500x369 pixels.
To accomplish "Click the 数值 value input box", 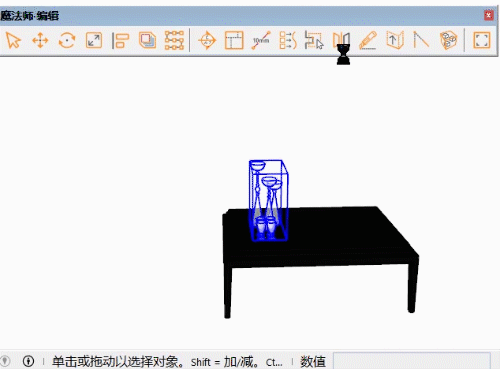I will 412,361.
